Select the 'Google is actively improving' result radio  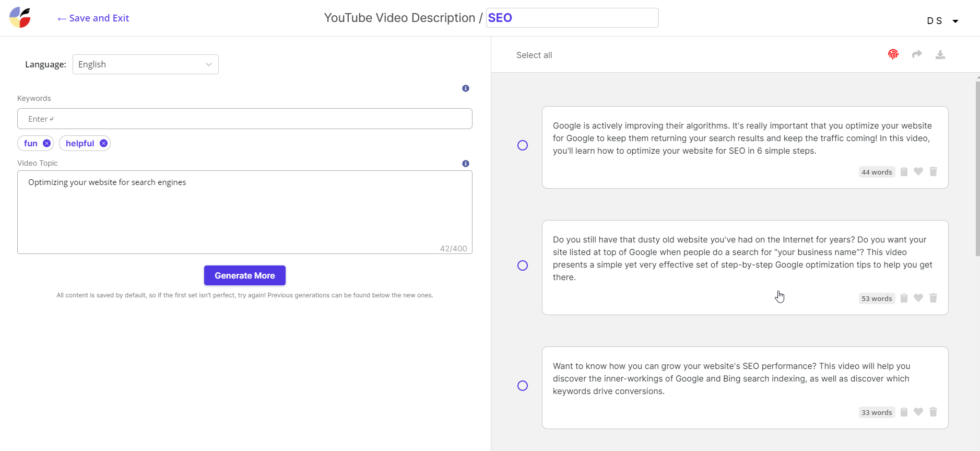pyautogui.click(x=523, y=145)
